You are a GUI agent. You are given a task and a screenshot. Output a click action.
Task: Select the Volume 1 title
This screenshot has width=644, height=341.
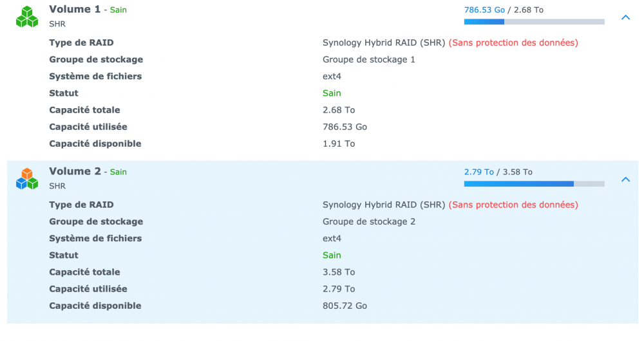tap(75, 9)
